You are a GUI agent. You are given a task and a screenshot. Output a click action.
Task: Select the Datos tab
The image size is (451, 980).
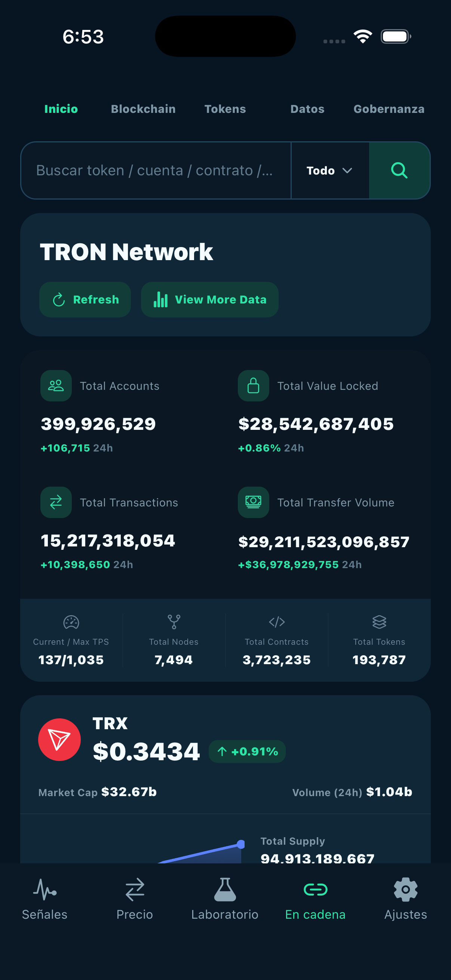click(x=307, y=109)
